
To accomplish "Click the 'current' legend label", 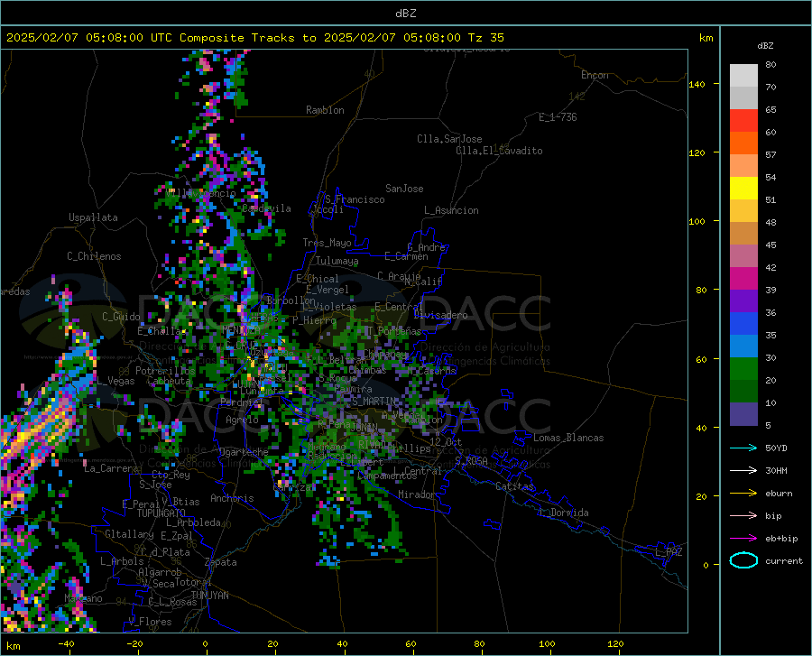I will click(784, 560).
